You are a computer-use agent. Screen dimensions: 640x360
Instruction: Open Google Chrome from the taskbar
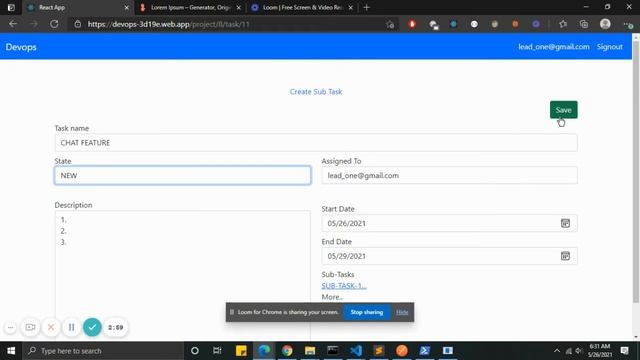pos(287,351)
